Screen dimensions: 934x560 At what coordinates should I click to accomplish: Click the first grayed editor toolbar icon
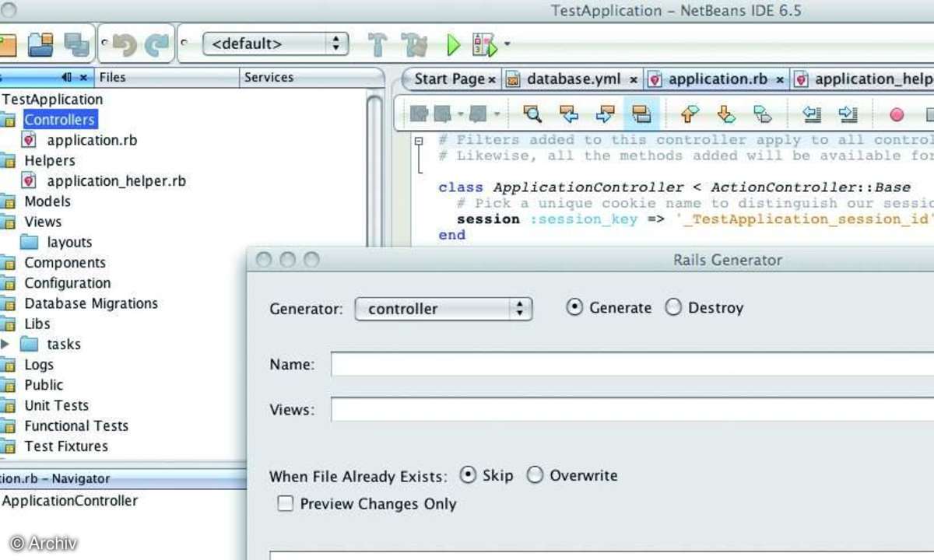click(419, 114)
